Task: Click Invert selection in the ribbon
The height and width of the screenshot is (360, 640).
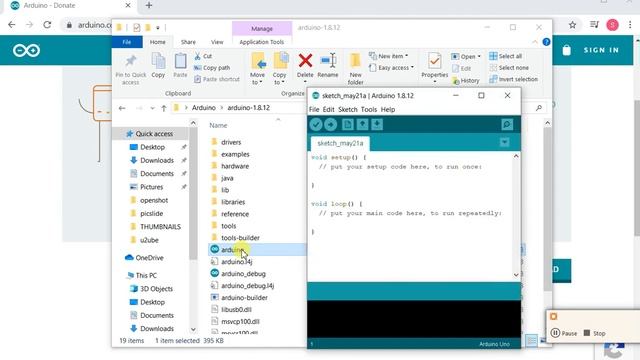Action: [x=513, y=79]
